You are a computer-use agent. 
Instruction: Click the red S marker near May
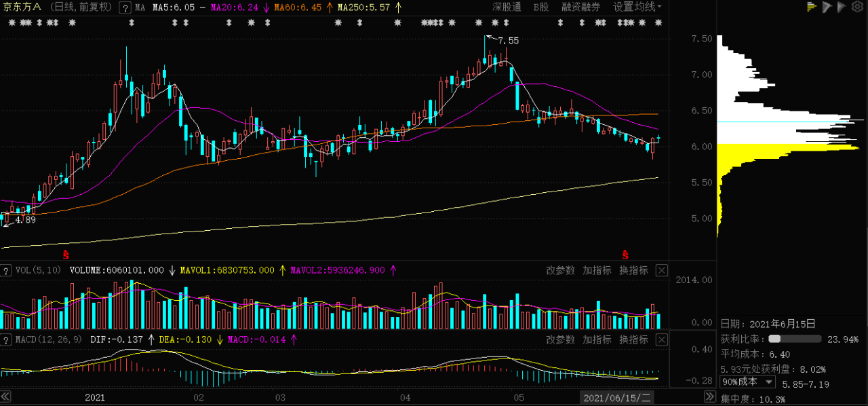pos(625,255)
